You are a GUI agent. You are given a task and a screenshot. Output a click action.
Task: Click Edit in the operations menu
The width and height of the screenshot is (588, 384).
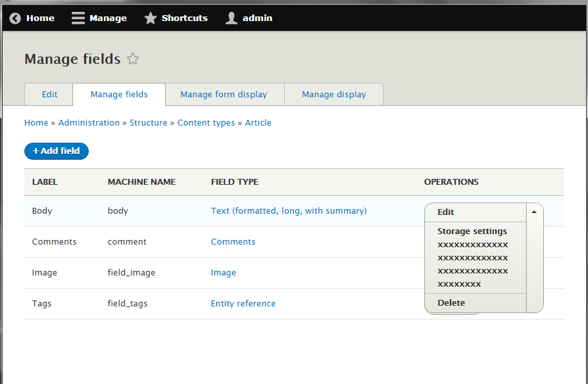445,212
